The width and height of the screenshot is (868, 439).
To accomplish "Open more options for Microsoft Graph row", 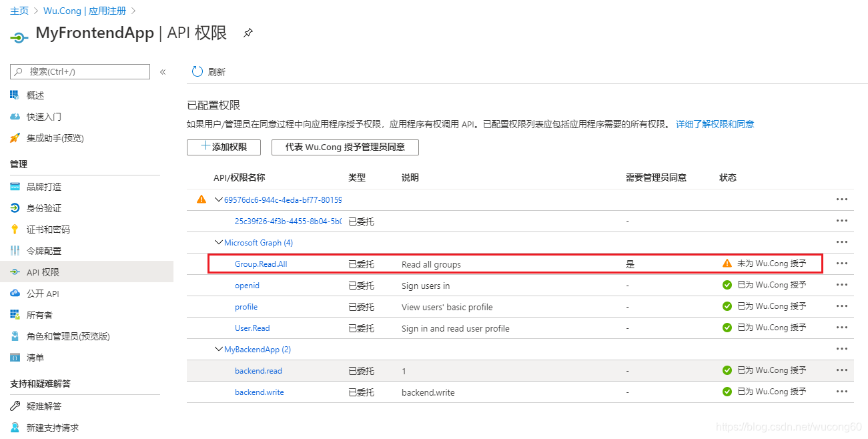I will pos(842,242).
